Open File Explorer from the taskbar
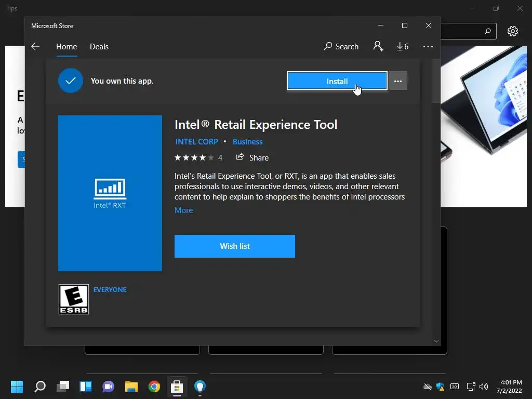Viewport: 532px width, 399px height. point(131,387)
